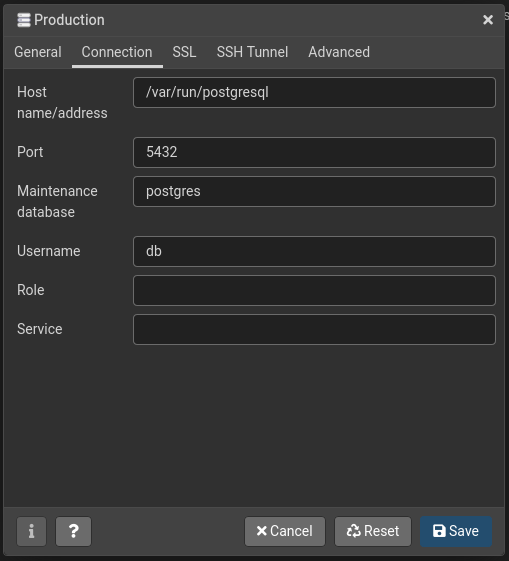Switch to the General tab
Screen dimensions: 509x561
38,52
